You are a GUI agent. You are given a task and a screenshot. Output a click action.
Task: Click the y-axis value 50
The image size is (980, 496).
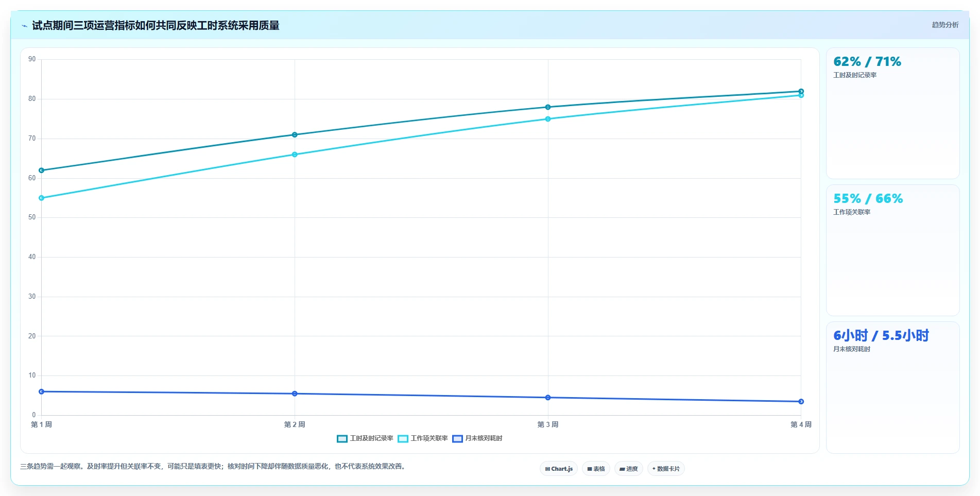(32, 217)
